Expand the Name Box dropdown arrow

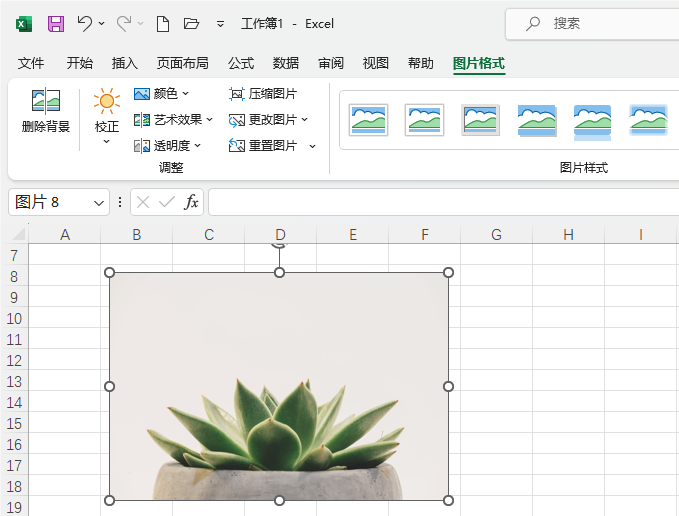(99, 203)
